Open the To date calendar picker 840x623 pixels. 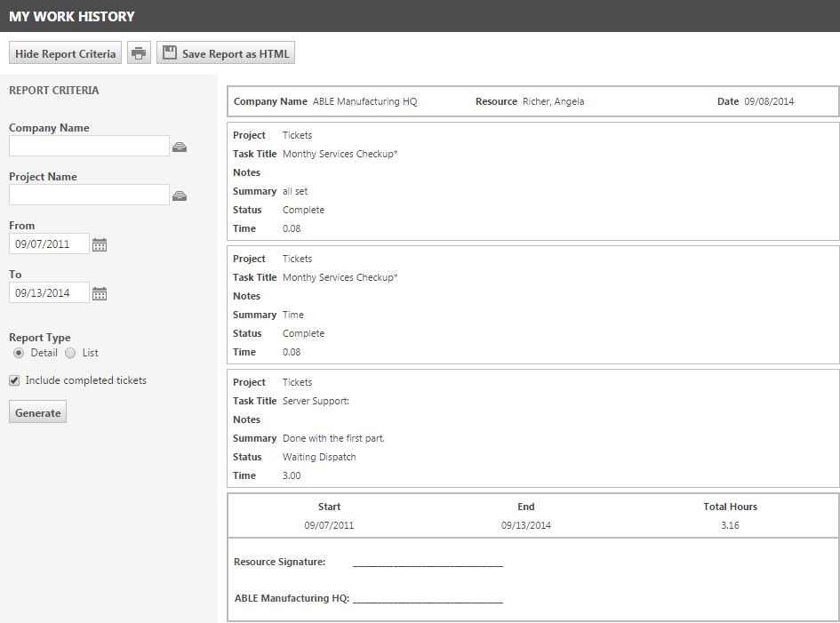[100, 293]
